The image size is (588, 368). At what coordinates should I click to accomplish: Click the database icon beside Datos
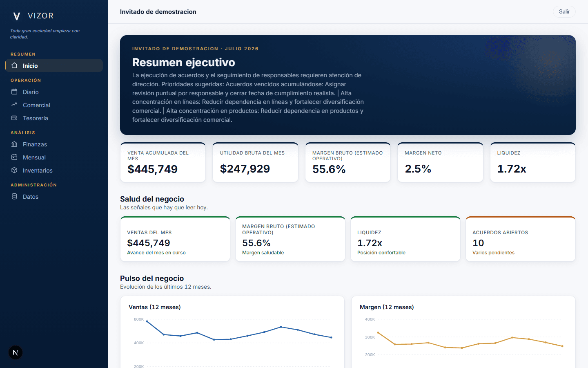coord(14,196)
